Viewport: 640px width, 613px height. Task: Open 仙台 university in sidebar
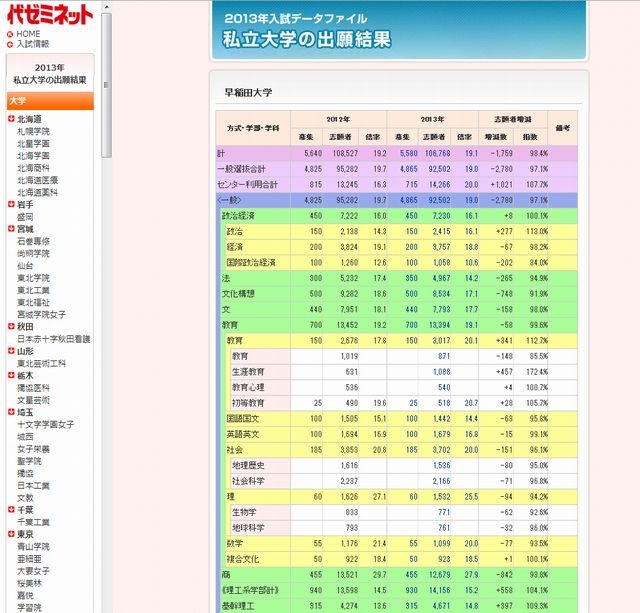coord(25,266)
